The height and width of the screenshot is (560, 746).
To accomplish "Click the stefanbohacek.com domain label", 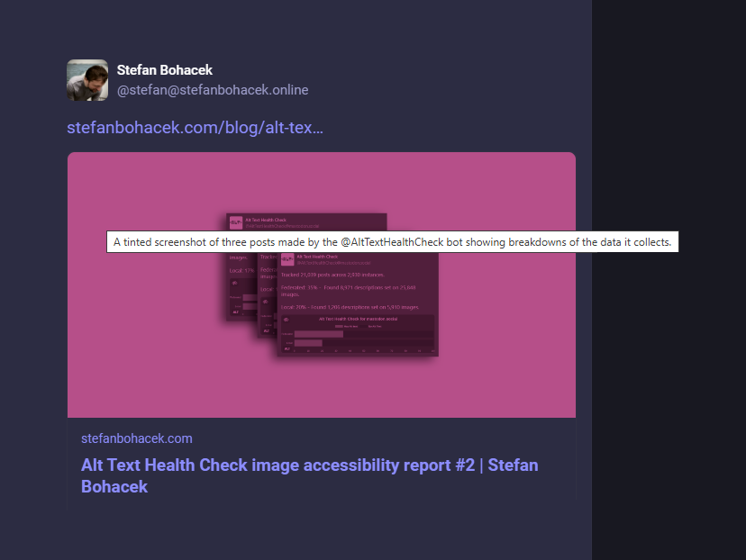I will [137, 438].
